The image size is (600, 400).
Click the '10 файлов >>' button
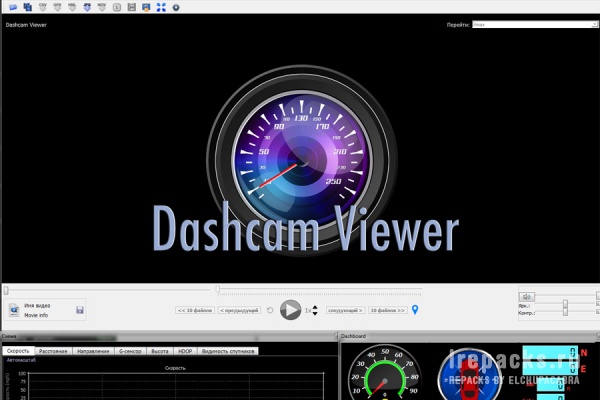click(x=387, y=310)
